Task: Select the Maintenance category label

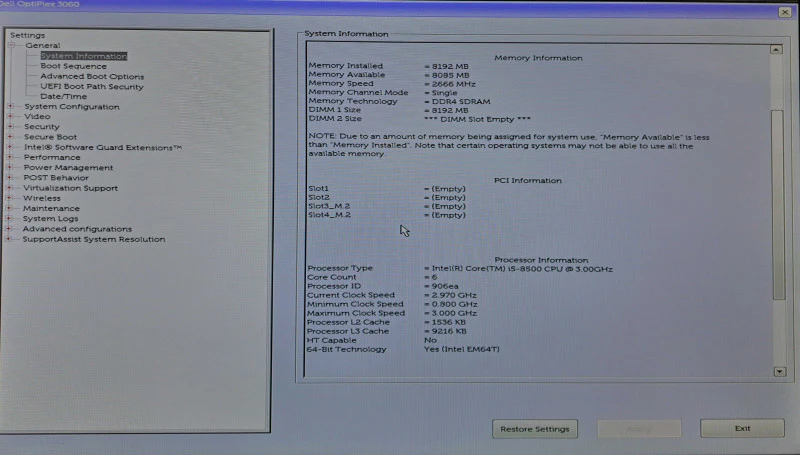Action: (x=51, y=208)
